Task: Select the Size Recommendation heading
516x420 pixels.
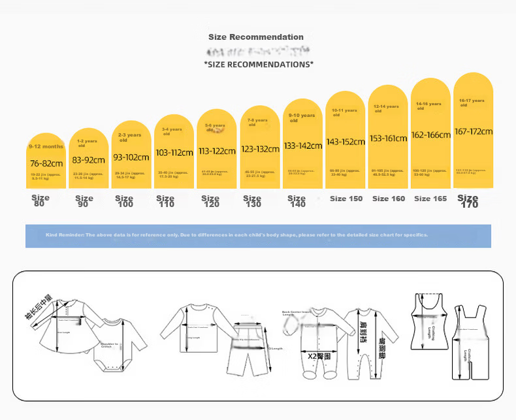Action: click(256, 37)
